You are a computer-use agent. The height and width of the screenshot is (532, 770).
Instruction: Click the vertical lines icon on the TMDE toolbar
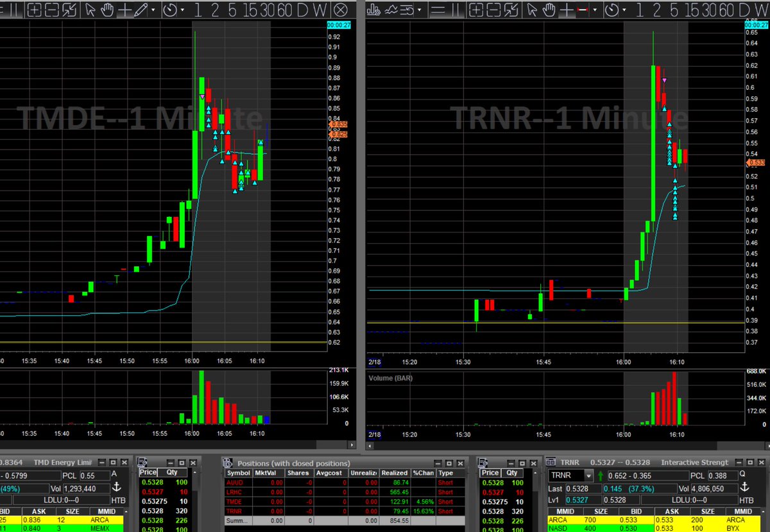click(13, 10)
